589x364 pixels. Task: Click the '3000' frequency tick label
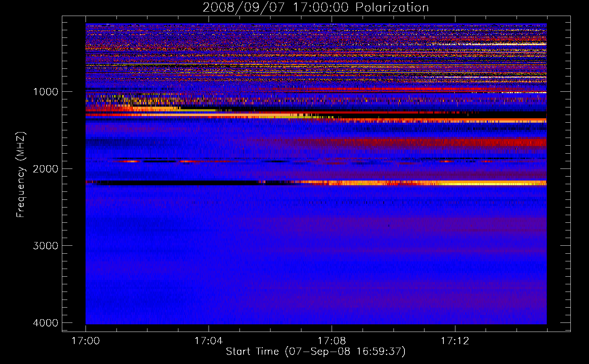pyautogui.click(x=46, y=246)
